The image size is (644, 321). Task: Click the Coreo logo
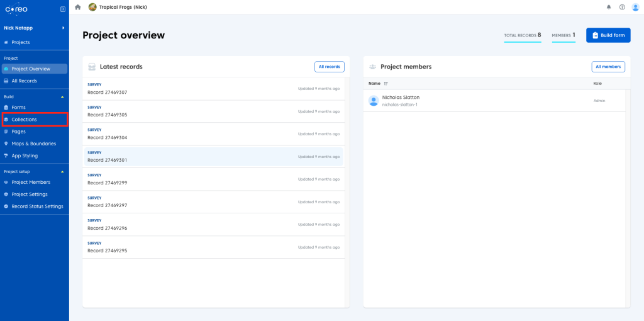16,9
